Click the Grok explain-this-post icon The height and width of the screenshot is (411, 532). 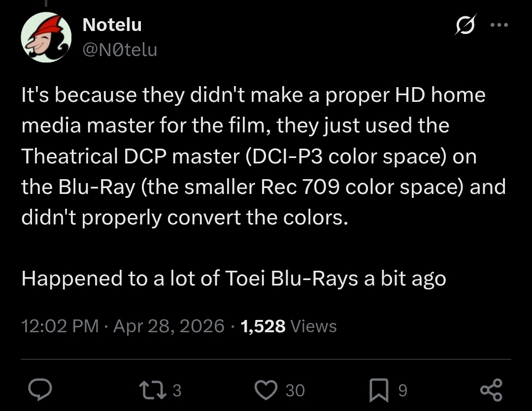(x=465, y=25)
